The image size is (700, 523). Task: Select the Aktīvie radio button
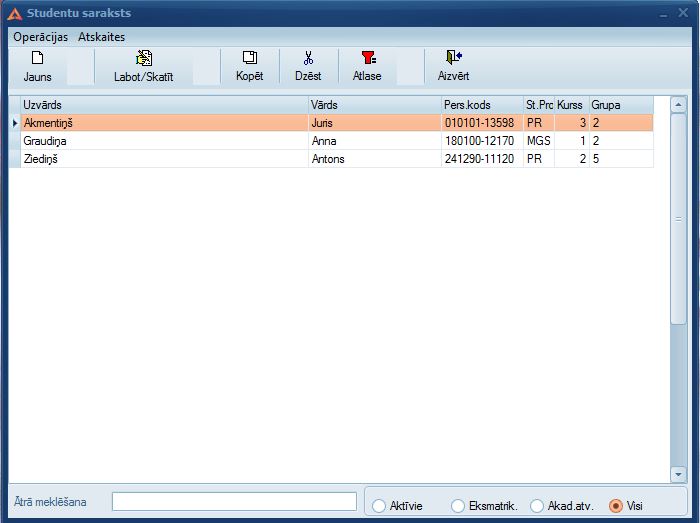point(379,506)
